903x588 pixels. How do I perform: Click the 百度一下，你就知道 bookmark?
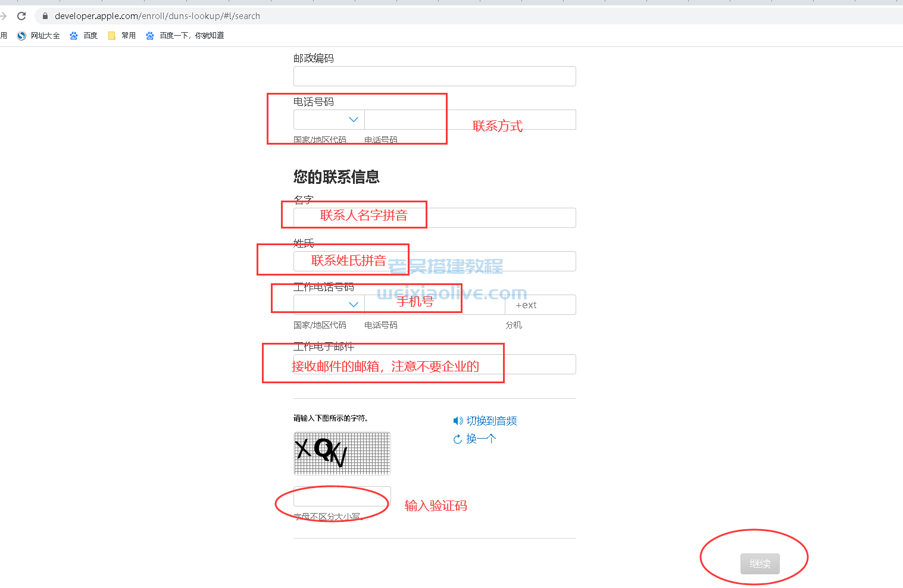point(185,35)
